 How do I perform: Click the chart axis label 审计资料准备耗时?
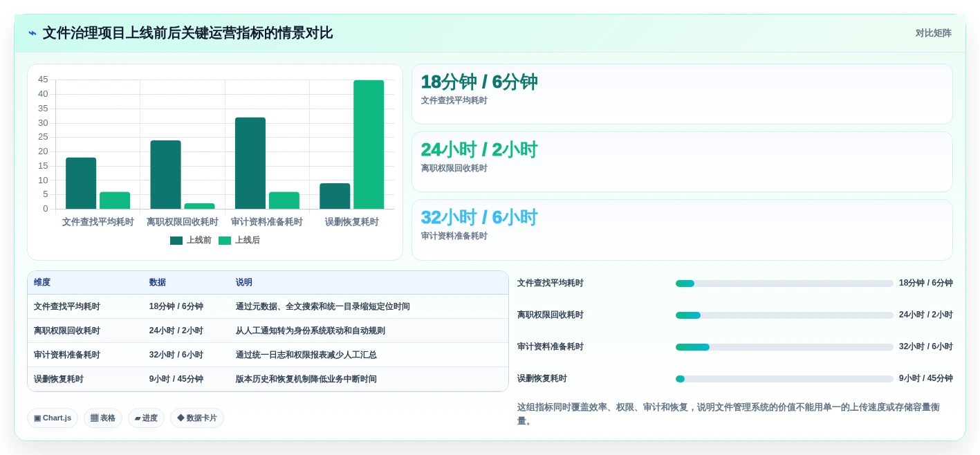coord(267,222)
